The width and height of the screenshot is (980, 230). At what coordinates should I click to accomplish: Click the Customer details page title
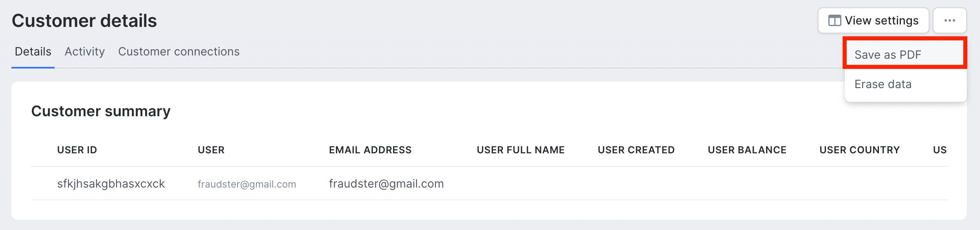[84, 20]
